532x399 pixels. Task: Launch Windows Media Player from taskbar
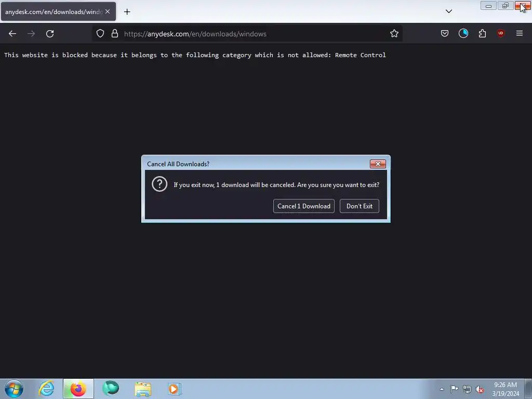pos(175,389)
